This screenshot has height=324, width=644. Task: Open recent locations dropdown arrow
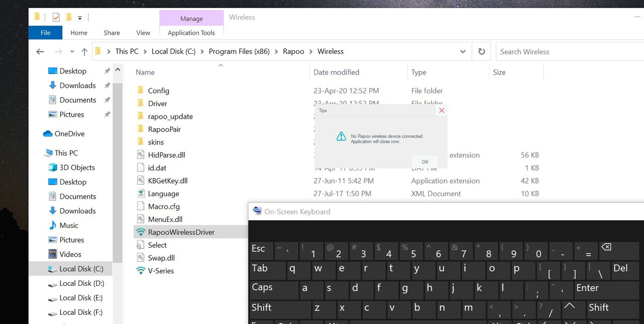click(72, 51)
